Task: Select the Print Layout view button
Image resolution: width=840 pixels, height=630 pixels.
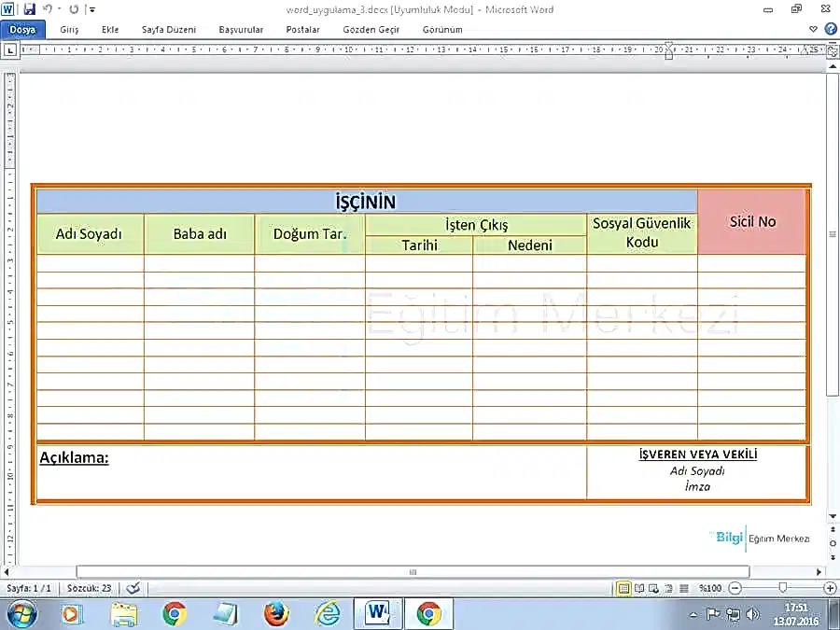Action: pyautogui.click(x=623, y=588)
